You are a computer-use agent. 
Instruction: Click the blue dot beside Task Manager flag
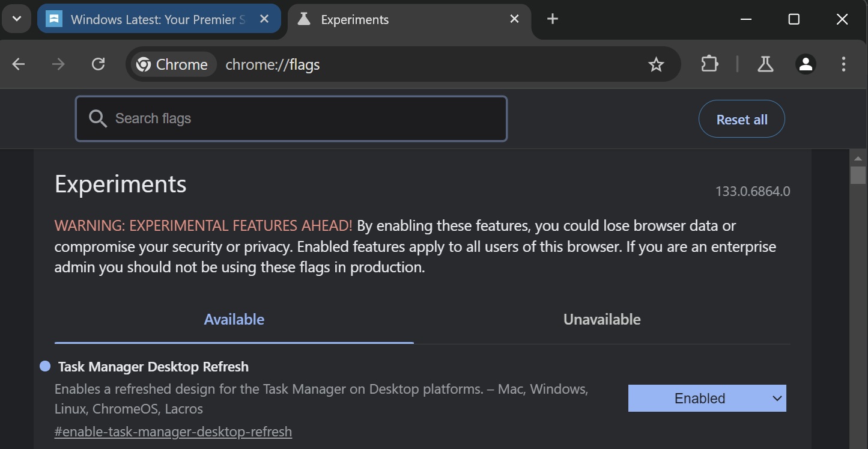[x=45, y=366]
